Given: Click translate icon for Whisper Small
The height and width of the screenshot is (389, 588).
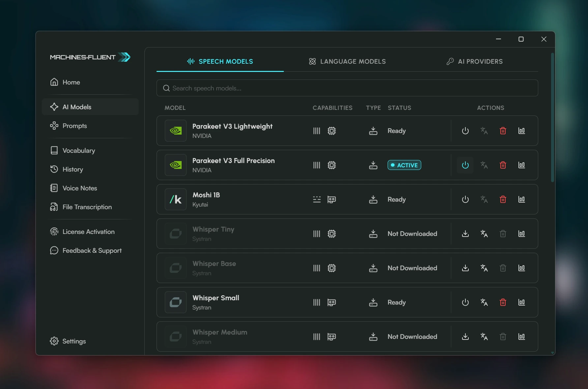Looking at the screenshot, I should click(484, 302).
